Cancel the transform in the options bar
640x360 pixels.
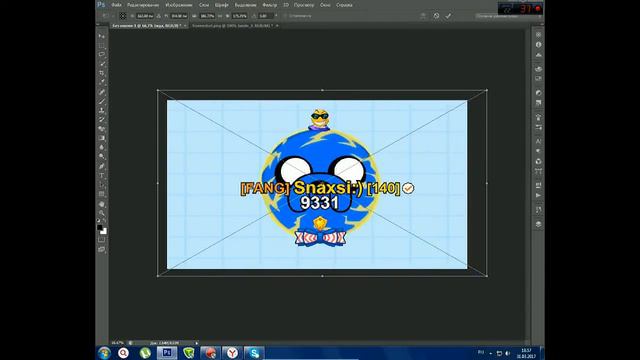(436, 16)
